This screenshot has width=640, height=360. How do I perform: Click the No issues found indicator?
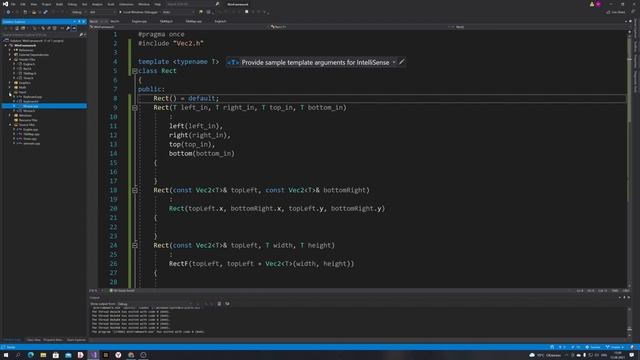(x=122, y=291)
